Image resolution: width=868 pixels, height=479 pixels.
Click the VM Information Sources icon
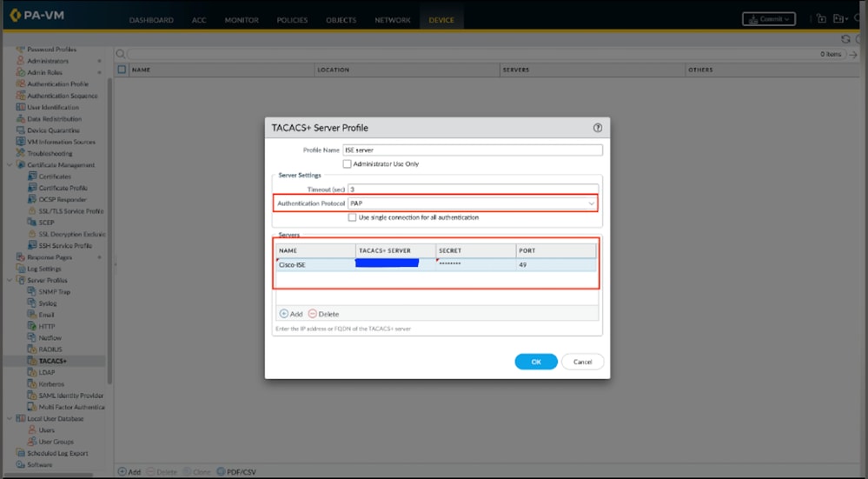(x=21, y=142)
